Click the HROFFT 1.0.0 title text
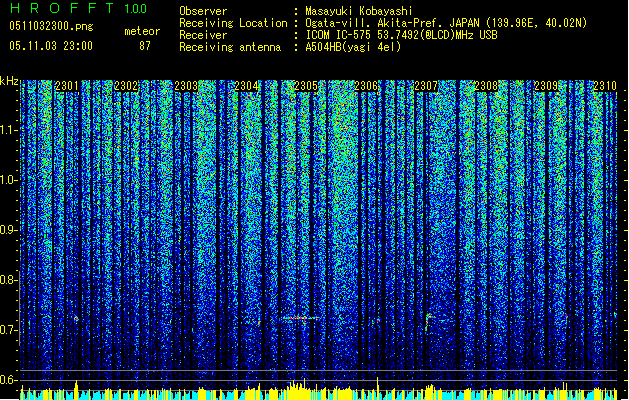This screenshot has width=629, height=400. point(79,8)
